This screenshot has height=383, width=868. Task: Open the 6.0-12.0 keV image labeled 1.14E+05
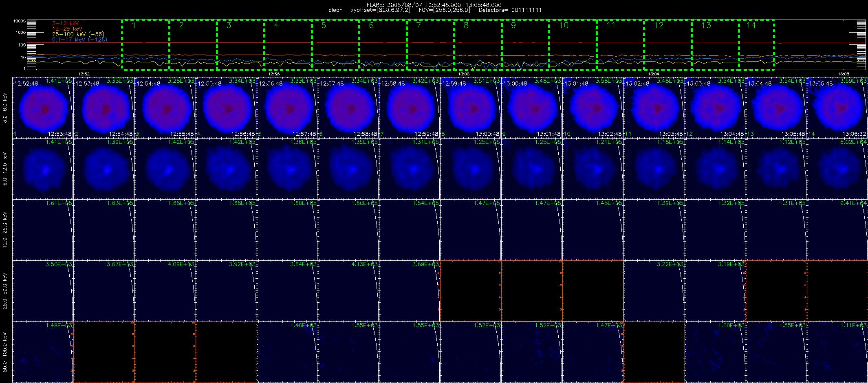tap(715, 169)
